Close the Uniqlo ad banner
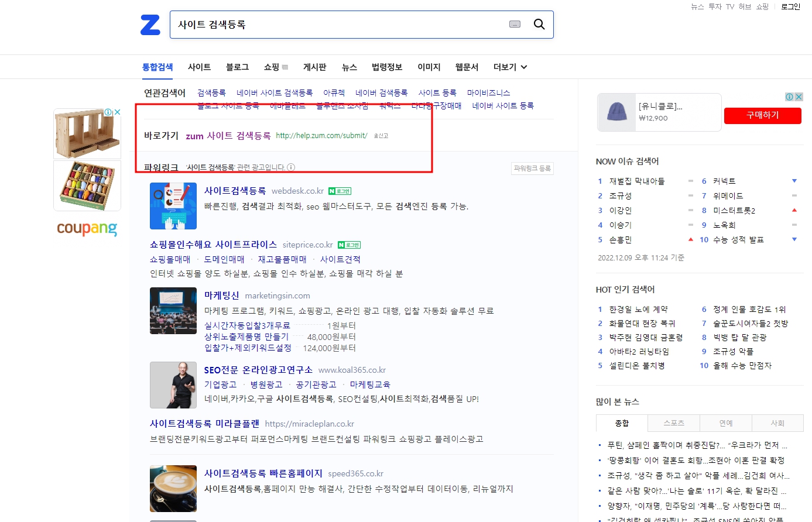The height and width of the screenshot is (522, 812). coord(799,97)
